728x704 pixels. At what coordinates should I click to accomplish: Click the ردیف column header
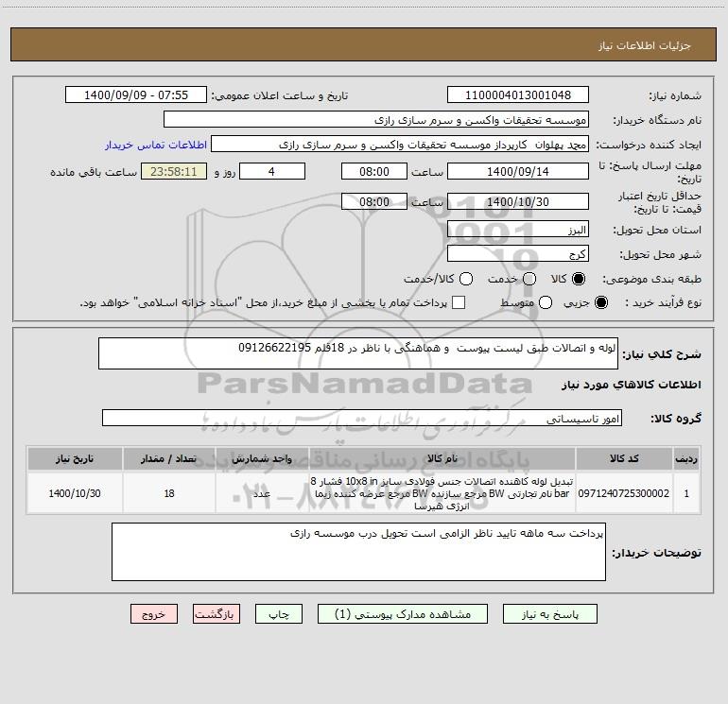686,458
